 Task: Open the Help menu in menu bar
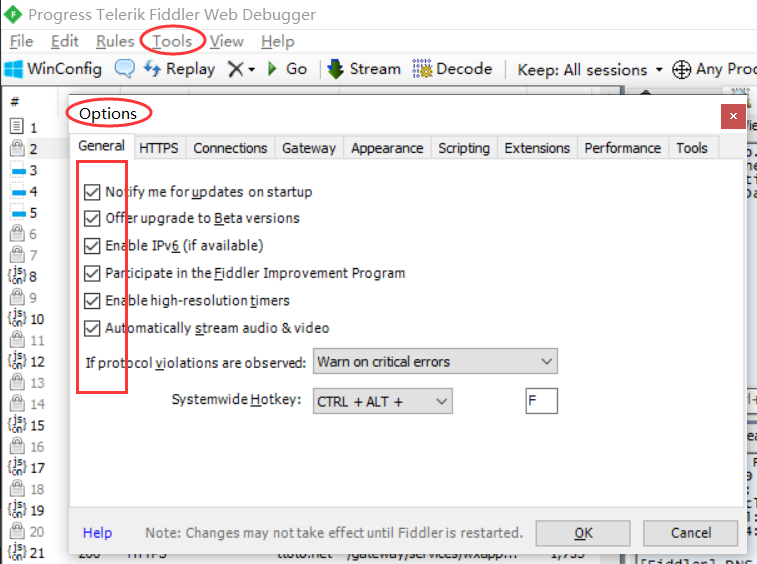pos(278,42)
